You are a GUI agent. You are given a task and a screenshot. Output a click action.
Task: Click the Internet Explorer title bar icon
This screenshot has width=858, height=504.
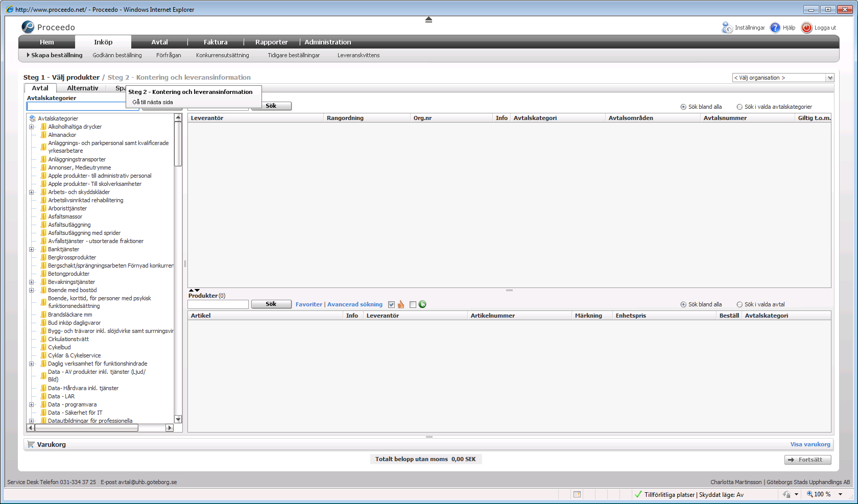point(10,9)
